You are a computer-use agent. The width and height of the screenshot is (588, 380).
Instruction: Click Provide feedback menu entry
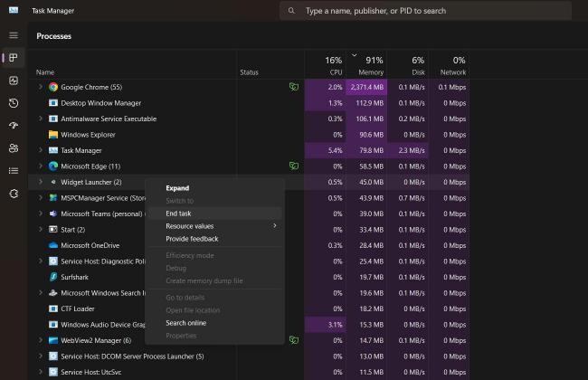point(192,239)
